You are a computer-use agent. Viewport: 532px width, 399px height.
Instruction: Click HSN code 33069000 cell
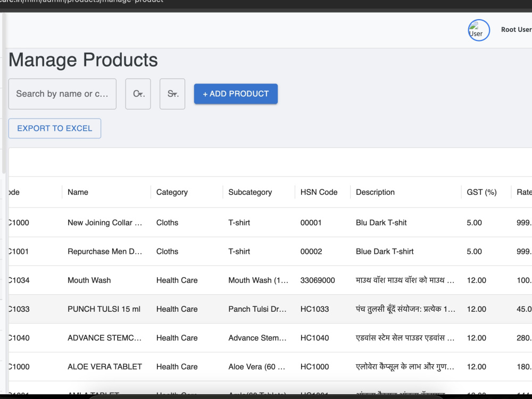coord(318,280)
